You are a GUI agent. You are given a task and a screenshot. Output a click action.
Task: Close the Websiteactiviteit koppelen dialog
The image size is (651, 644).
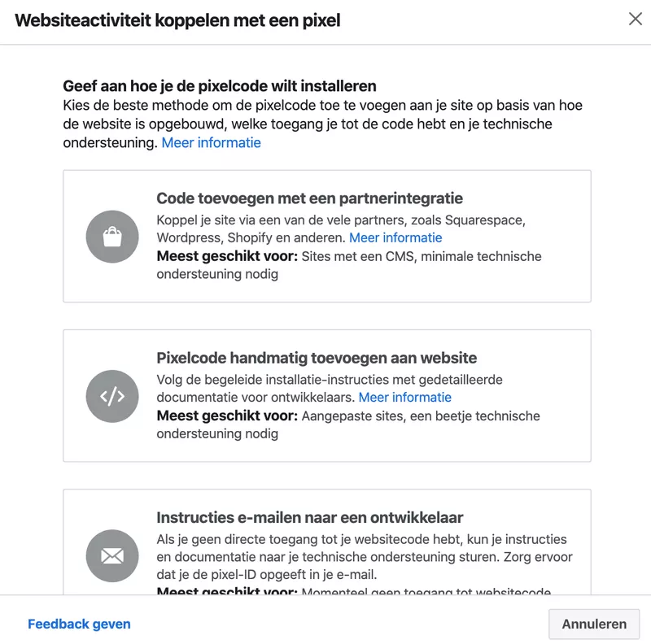[636, 19]
